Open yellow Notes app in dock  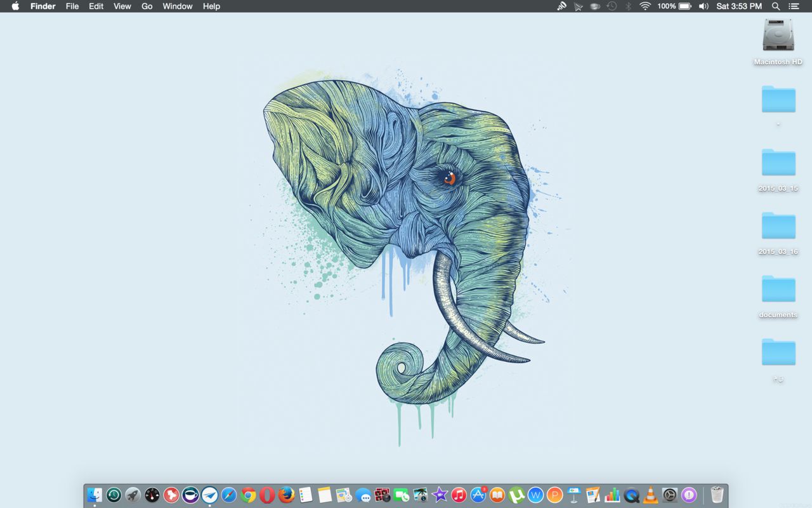325,495
